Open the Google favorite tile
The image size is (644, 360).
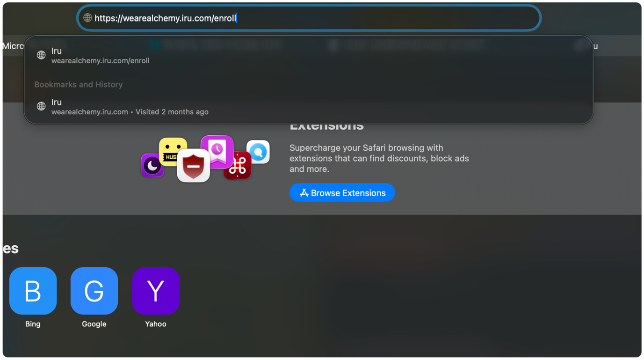click(x=94, y=291)
